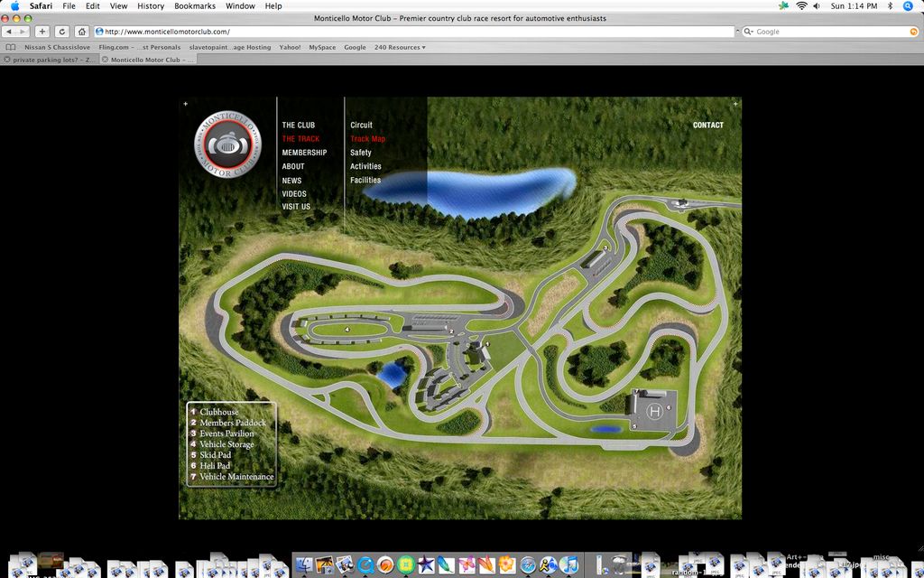Click VIDEOS navigation link
The image size is (924, 578).
point(294,193)
